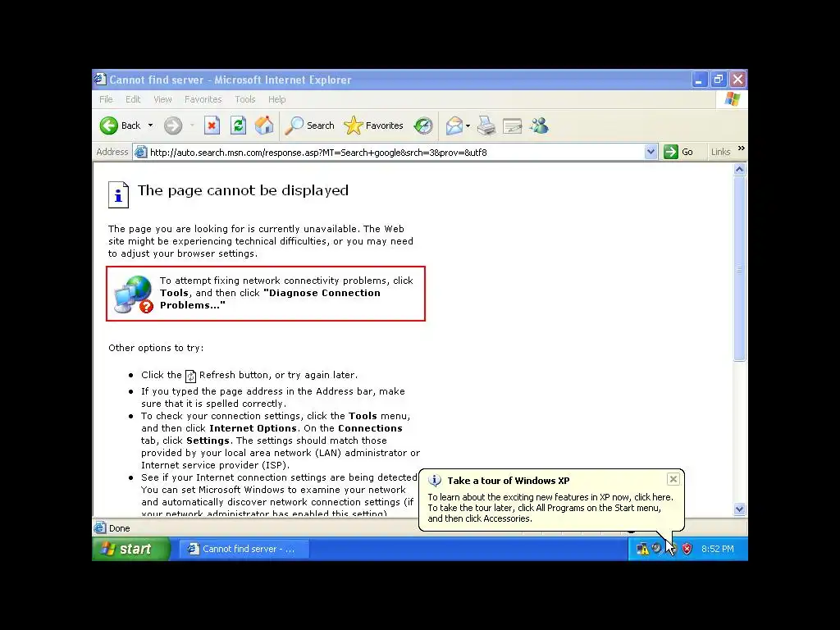The image size is (840, 630).
Task: Click the IE icon in the title bar
Action: click(100, 80)
